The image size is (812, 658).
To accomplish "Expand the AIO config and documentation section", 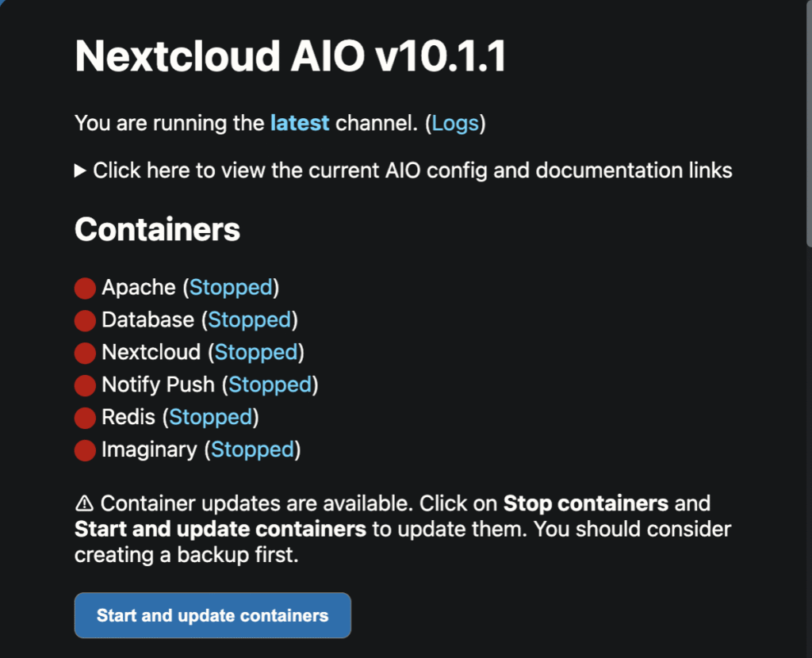I will tap(403, 170).
